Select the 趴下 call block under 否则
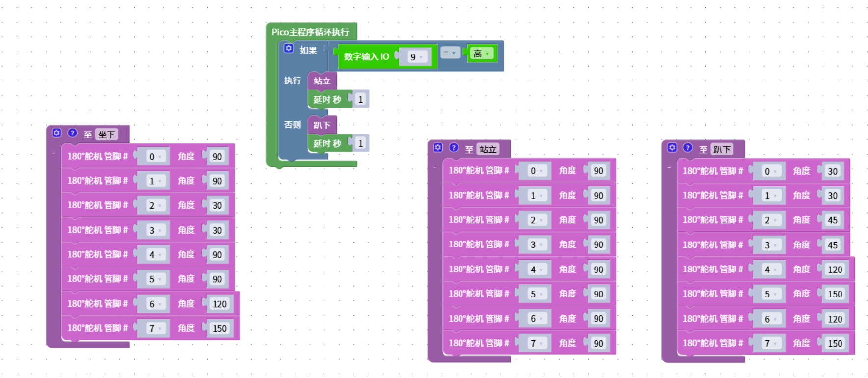The height and width of the screenshot is (378, 868). [x=322, y=125]
